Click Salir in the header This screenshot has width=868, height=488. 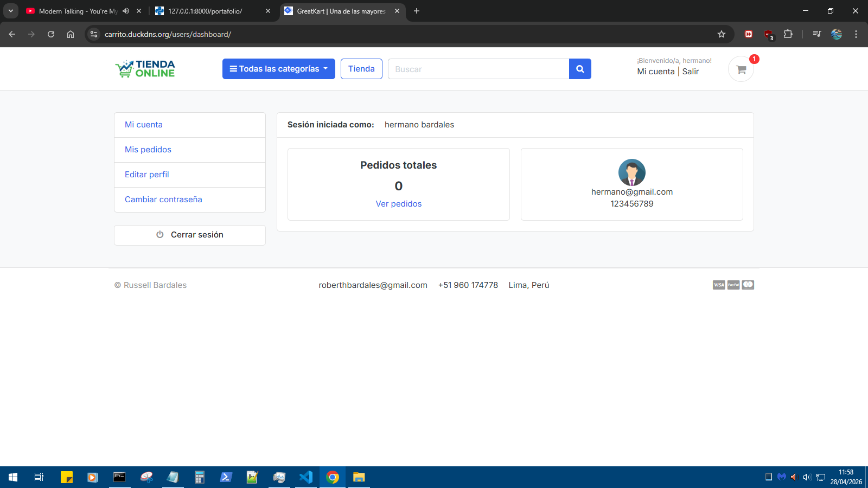(691, 72)
